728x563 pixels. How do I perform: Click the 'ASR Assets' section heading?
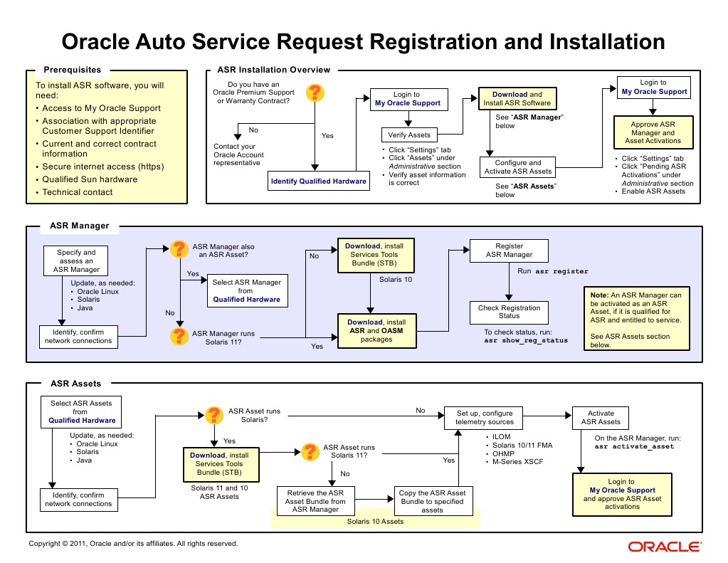click(x=75, y=384)
